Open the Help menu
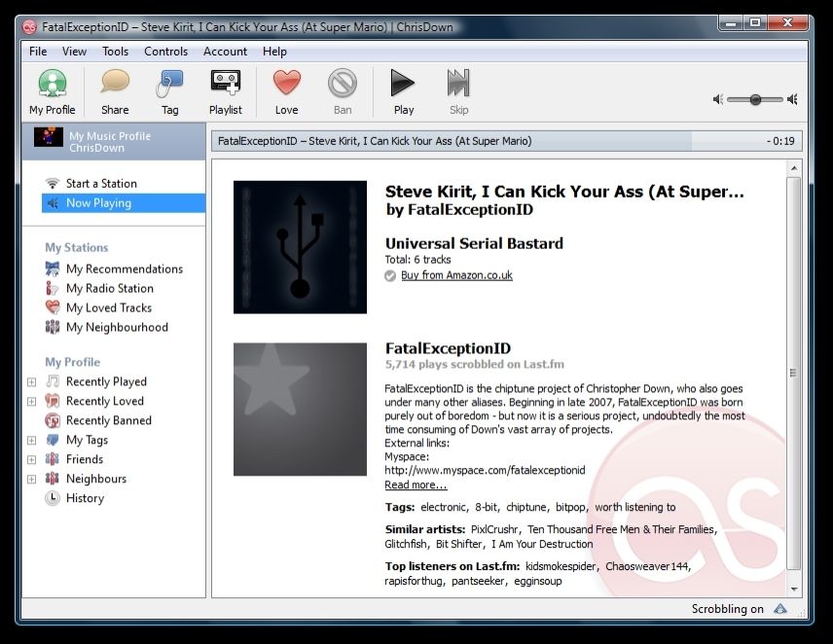This screenshot has height=644, width=833. [274, 52]
